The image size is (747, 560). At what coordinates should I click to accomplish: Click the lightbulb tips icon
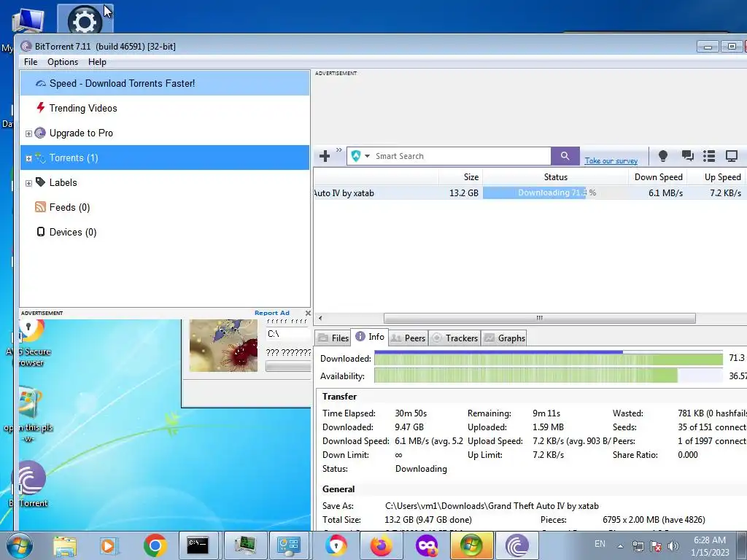pyautogui.click(x=662, y=156)
